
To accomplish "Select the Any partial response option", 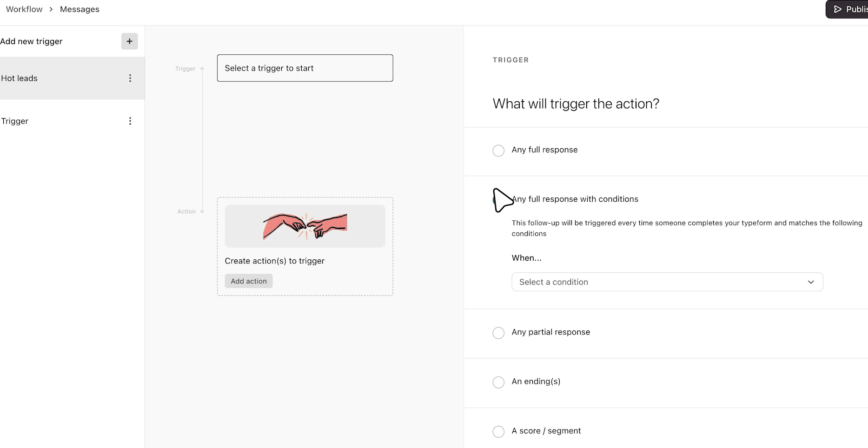I will tap(498, 333).
